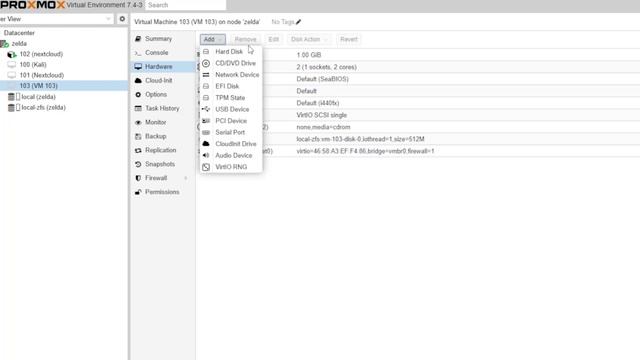
Task: Click the Audio Device speaker icon
Action: [x=206, y=155]
